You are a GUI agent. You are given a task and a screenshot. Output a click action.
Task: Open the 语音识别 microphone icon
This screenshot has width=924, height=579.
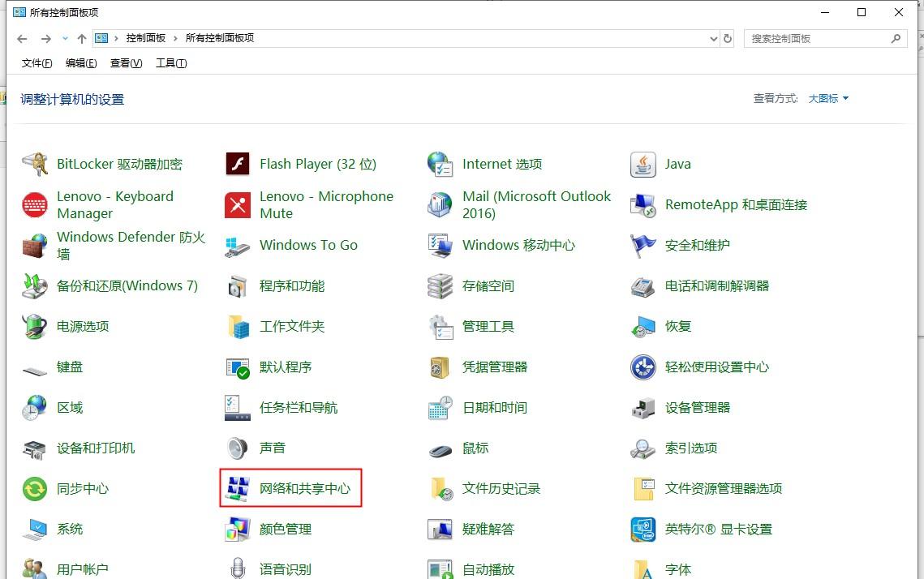pos(238,568)
